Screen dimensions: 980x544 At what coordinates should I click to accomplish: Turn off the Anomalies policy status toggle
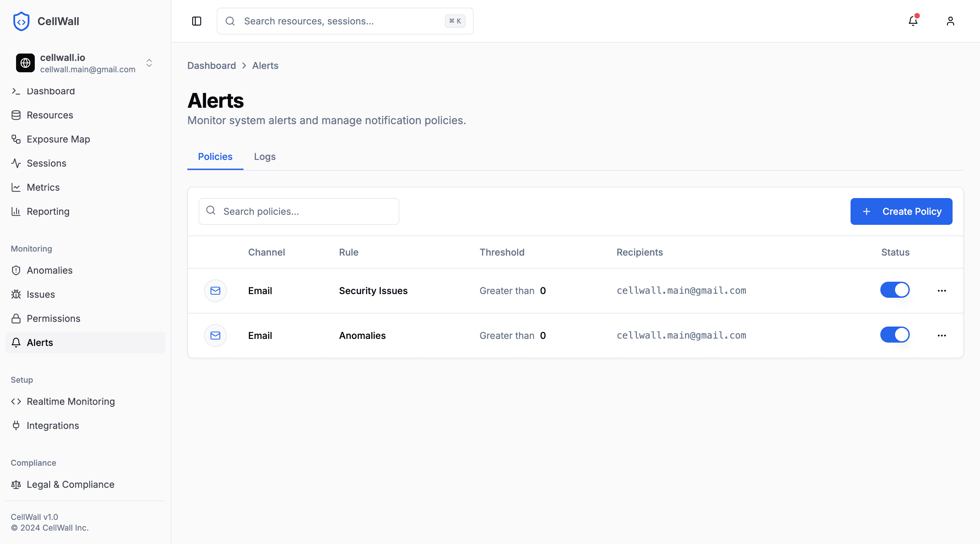click(x=895, y=335)
